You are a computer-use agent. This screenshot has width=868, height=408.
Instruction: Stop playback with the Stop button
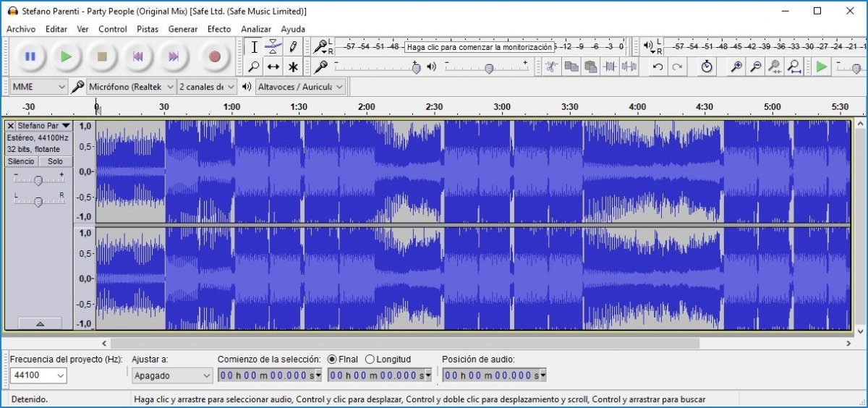click(102, 56)
